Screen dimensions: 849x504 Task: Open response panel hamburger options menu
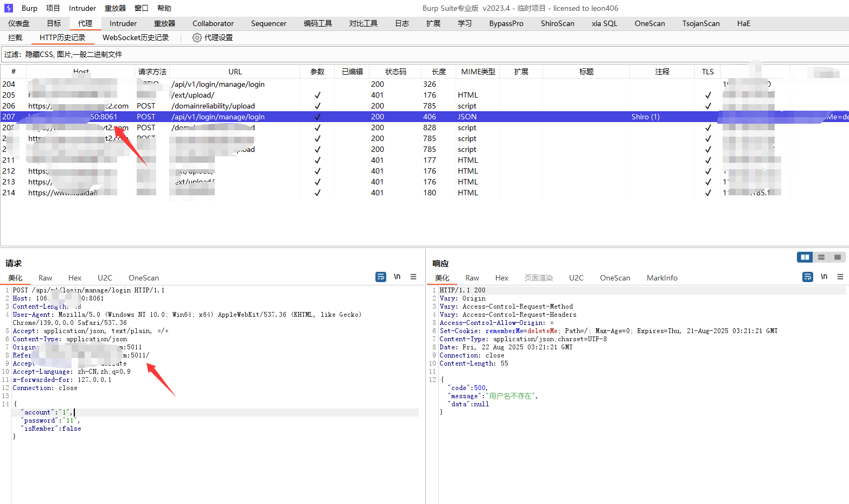(x=840, y=277)
